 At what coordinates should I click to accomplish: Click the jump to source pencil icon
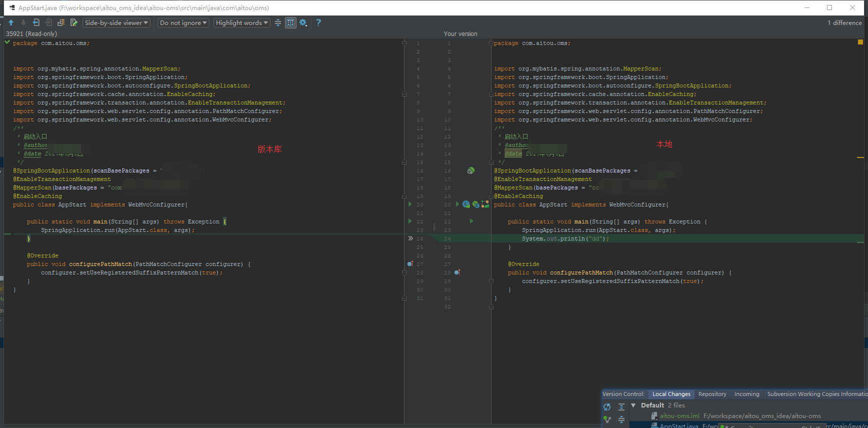(74, 22)
